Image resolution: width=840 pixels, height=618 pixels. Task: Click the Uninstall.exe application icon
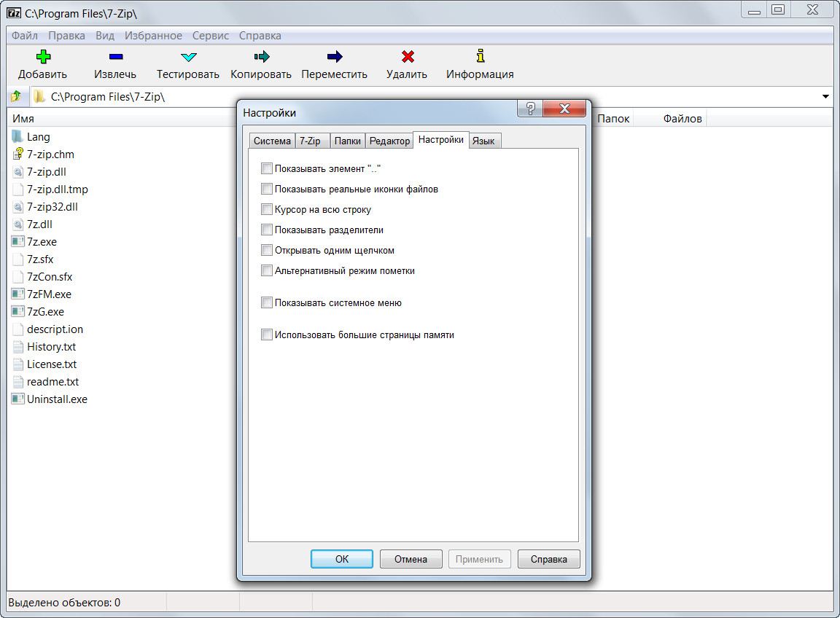tap(17, 399)
